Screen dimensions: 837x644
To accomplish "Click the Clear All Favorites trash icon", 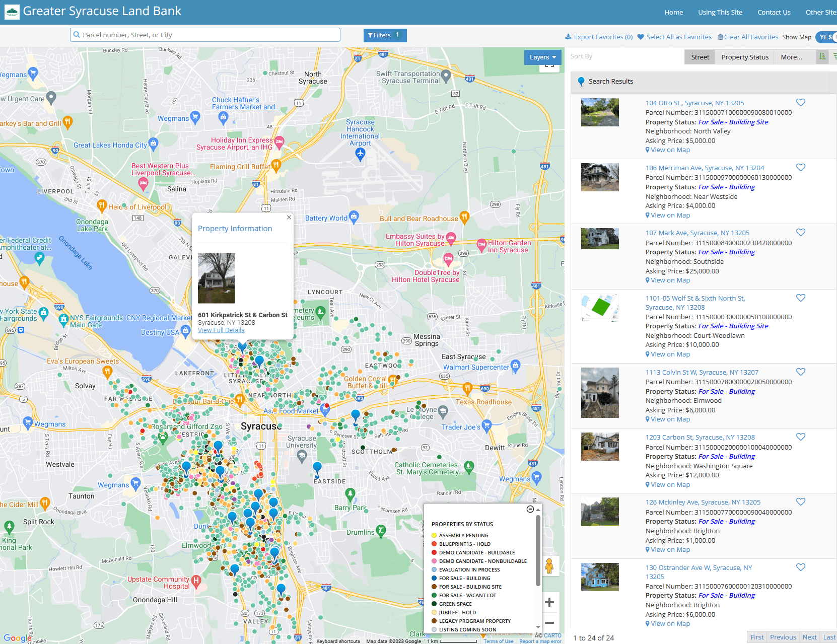I will click(x=720, y=37).
